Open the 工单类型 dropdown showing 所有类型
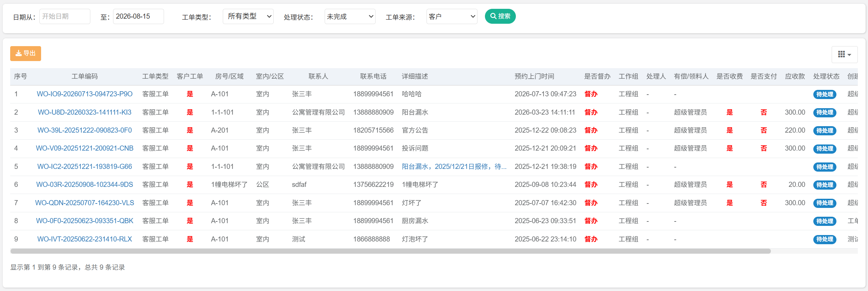Image resolution: width=868 pixels, height=291 pixels. [248, 16]
